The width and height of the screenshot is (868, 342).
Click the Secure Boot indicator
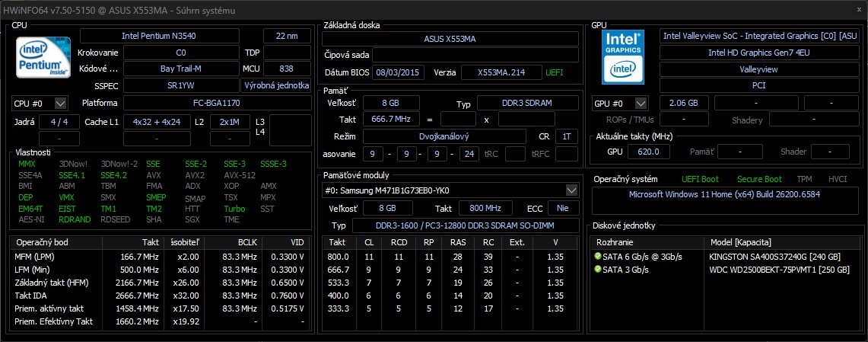point(759,179)
